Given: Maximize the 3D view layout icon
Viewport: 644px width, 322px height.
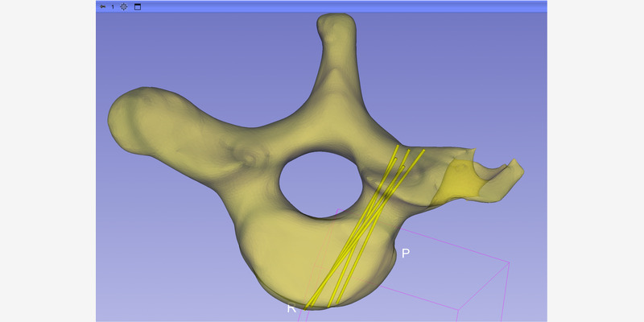Looking at the screenshot, I should pyautogui.click(x=138, y=6).
